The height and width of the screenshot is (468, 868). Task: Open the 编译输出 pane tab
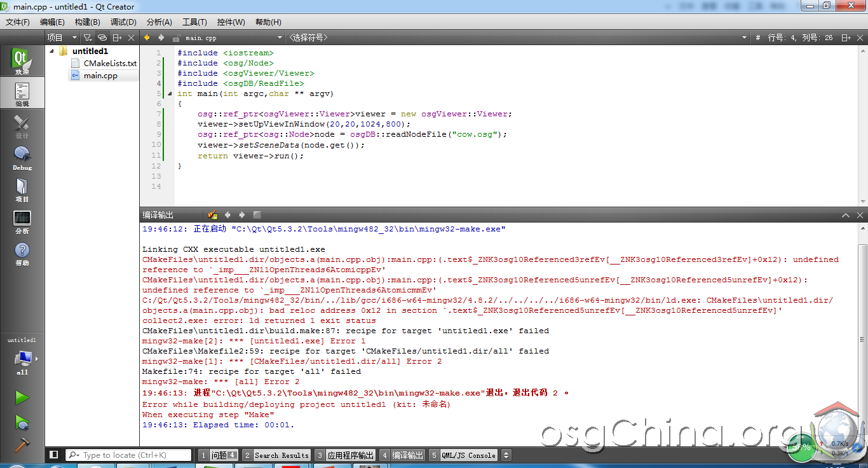[402, 455]
